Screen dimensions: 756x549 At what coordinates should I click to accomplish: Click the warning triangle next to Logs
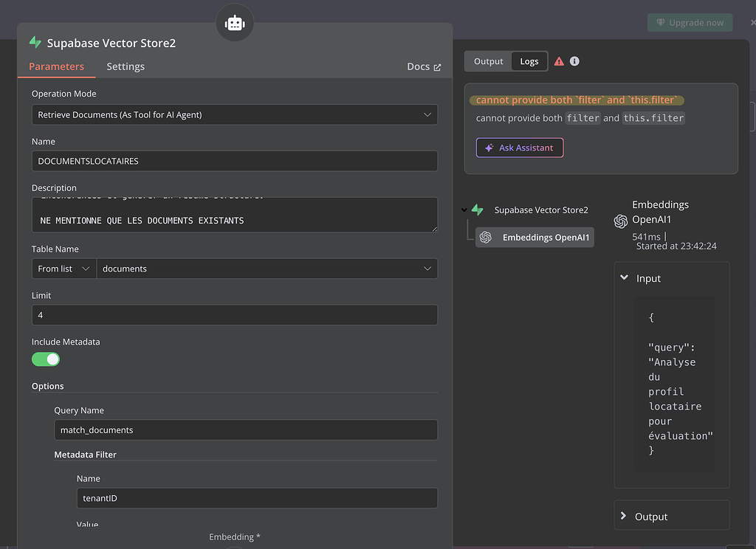559,61
